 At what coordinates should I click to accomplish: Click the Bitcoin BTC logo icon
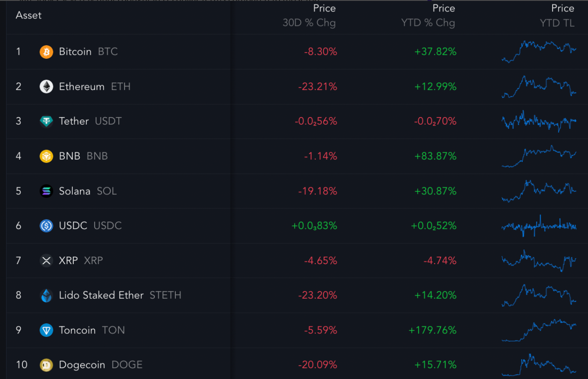pyautogui.click(x=46, y=51)
